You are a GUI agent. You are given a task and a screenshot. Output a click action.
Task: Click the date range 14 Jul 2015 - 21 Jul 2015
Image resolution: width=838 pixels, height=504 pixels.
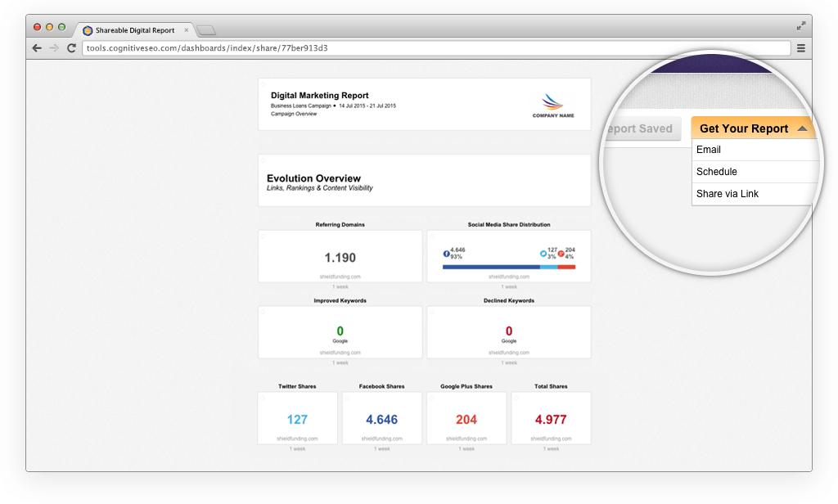pyautogui.click(x=367, y=106)
